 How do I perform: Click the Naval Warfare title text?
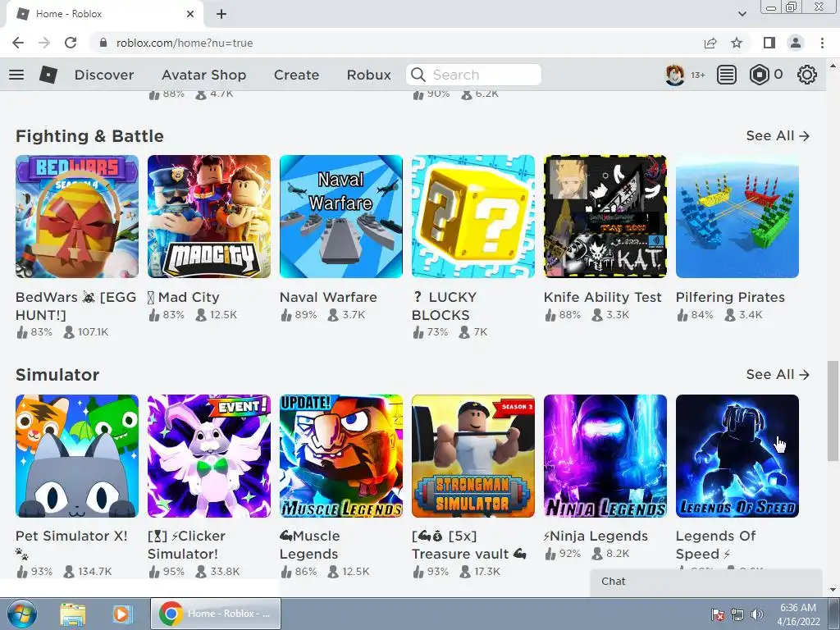coord(328,297)
